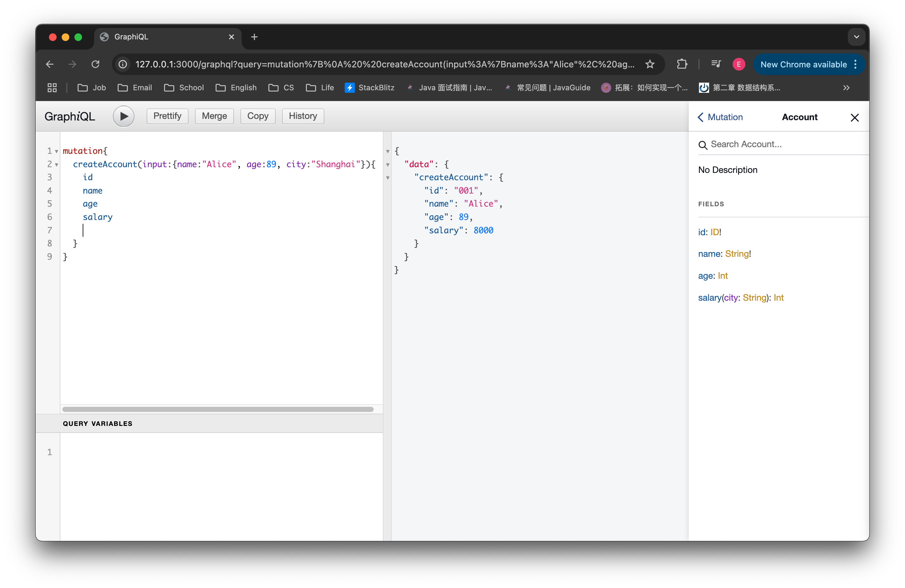Reload the current page
This screenshot has width=905, height=588.
(95, 64)
